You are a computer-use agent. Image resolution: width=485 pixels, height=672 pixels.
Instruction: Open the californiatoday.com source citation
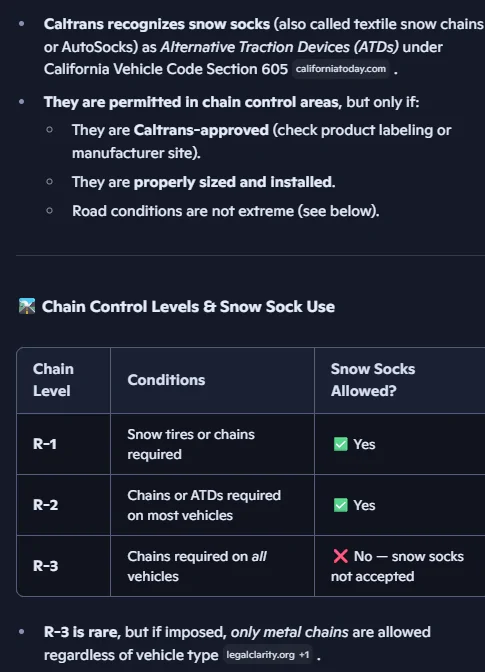point(341,69)
